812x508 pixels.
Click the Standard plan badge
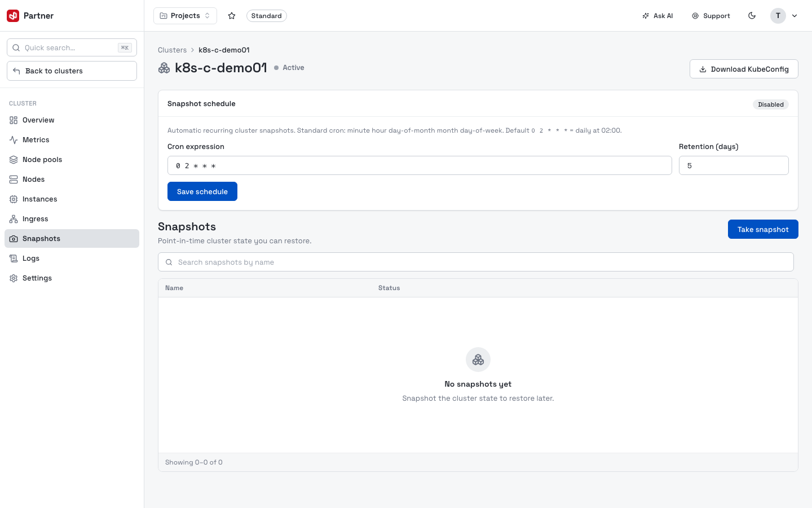(x=267, y=16)
